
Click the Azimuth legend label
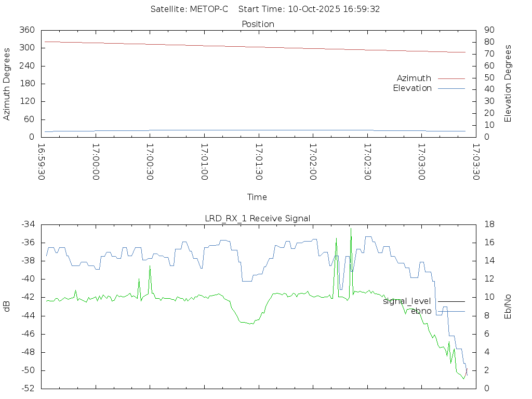tap(414, 78)
